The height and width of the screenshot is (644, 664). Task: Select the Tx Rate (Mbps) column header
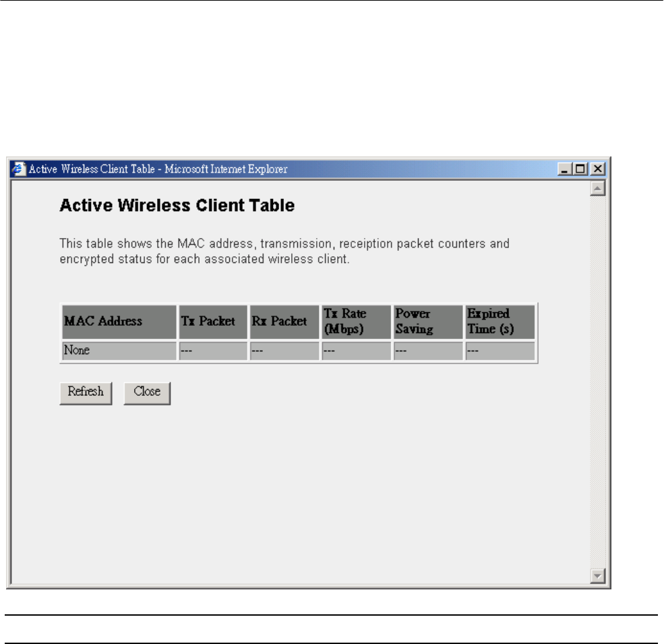pos(356,322)
